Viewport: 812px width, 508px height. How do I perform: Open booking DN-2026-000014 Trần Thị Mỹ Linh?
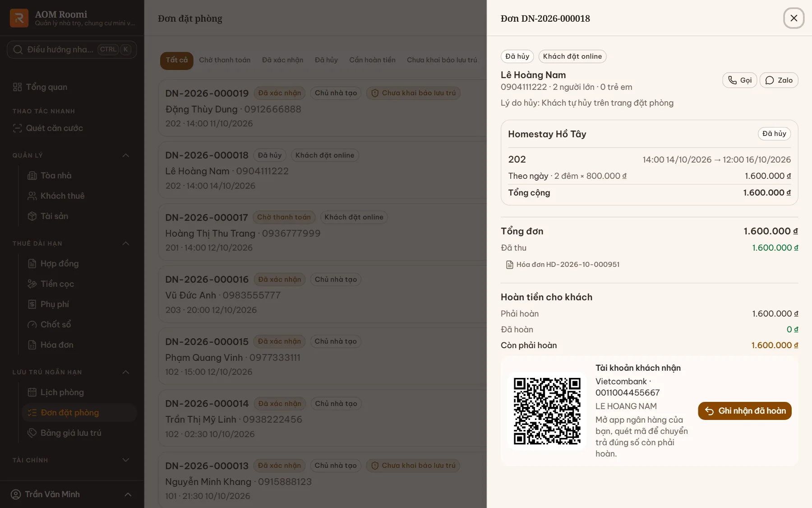(x=322, y=419)
